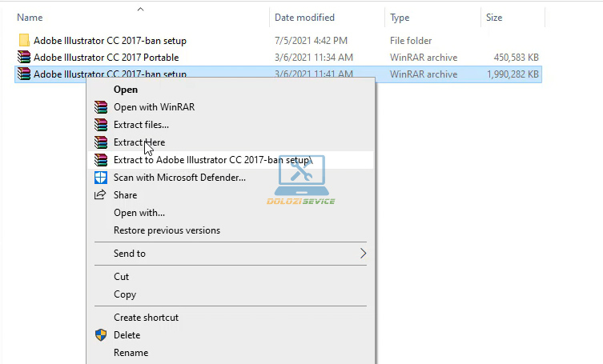Click the Share icon in context menu
This screenshot has width=603, height=364.
pos(100,195)
